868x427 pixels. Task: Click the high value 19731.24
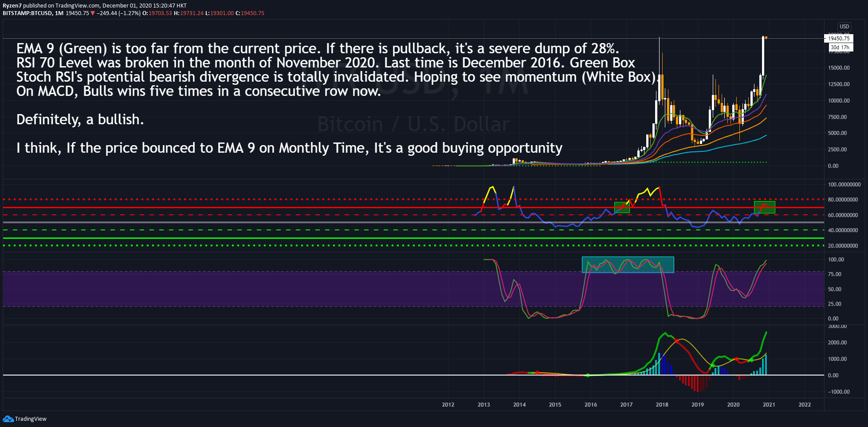click(192, 13)
